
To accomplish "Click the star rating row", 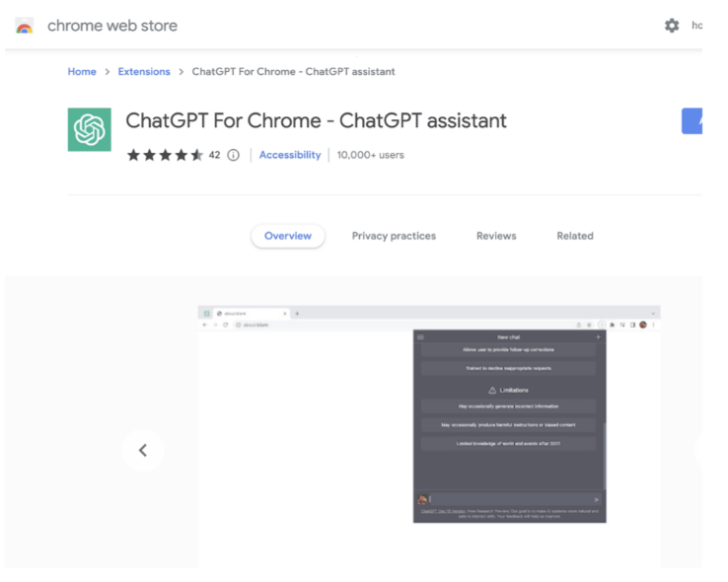I will point(165,155).
